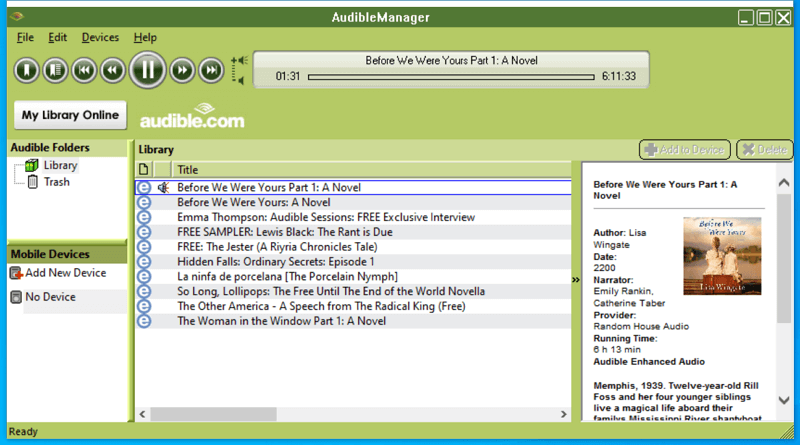Select So Long, Lollipops row
800x445 pixels.
click(353, 291)
